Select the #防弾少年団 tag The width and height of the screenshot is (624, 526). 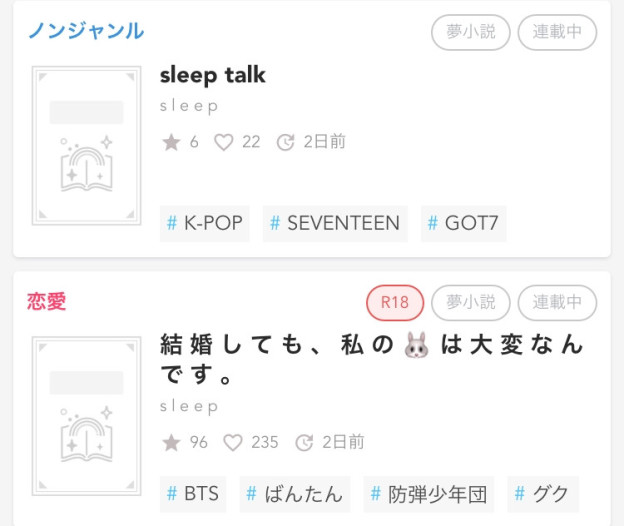(429, 494)
